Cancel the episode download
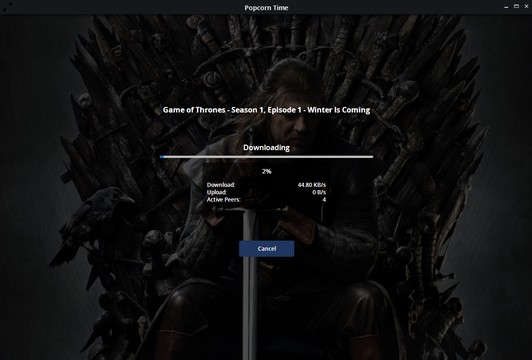The width and height of the screenshot is (532, 360). (x=266, y=248)
